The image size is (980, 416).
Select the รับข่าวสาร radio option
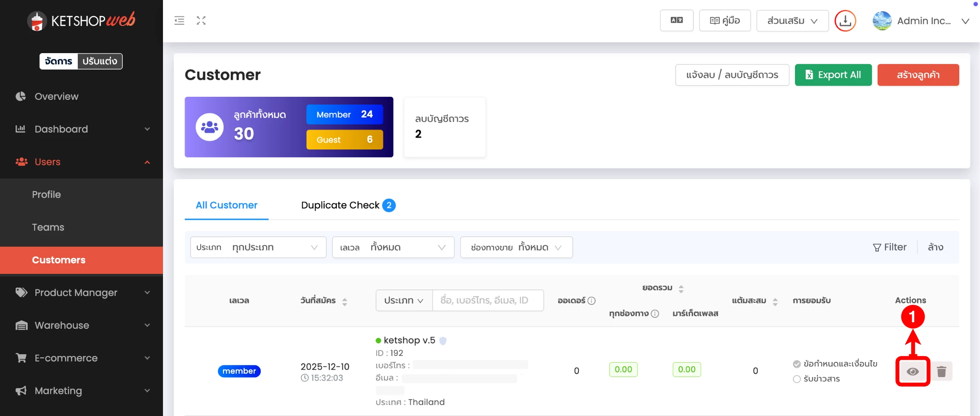(797, 379)
